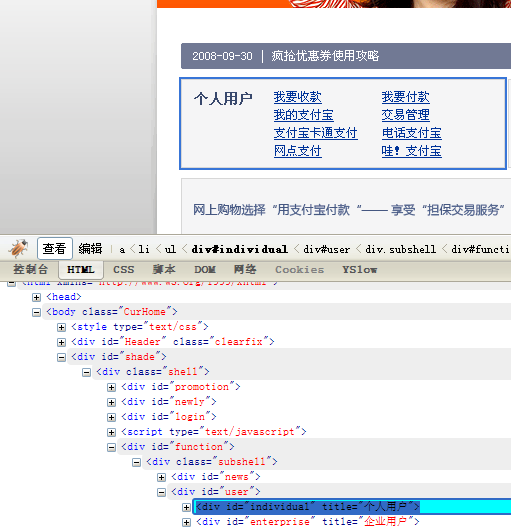Viewport: 511px width, 531px height.
Task: Collapse the div class subshell node
Action: [x=136, y=462]
